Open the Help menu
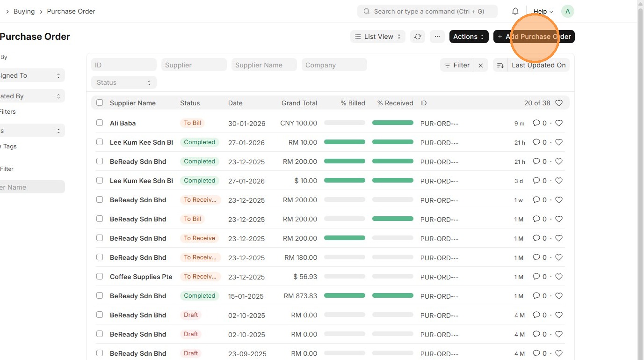Screen dimensions: 644x360 pos(543,11)
